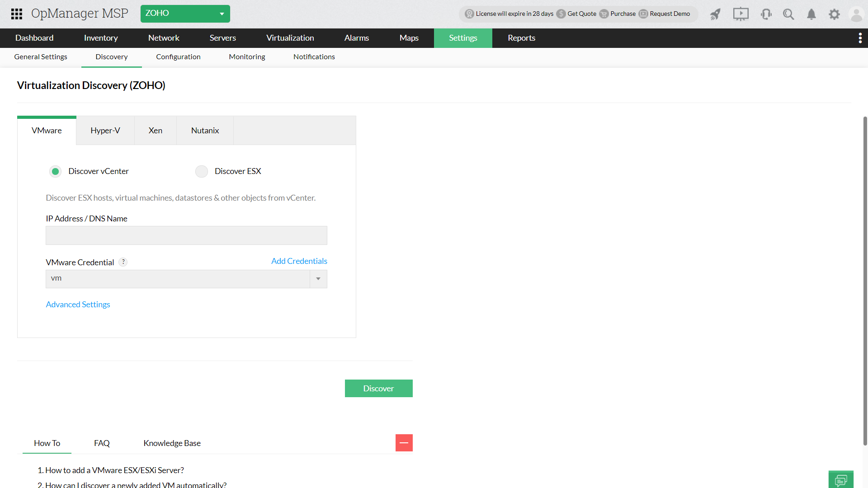Click the chat support icon at bottom right
The height and width of the screenshot is (488, 868).
click(841, 479)
